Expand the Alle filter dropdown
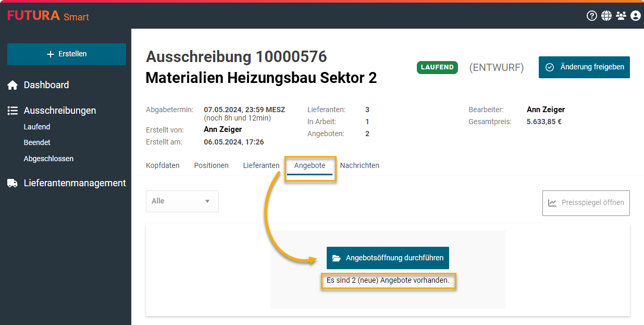Image resolution: width=644 pixels, height=325 pixels. tap(182, 201)
